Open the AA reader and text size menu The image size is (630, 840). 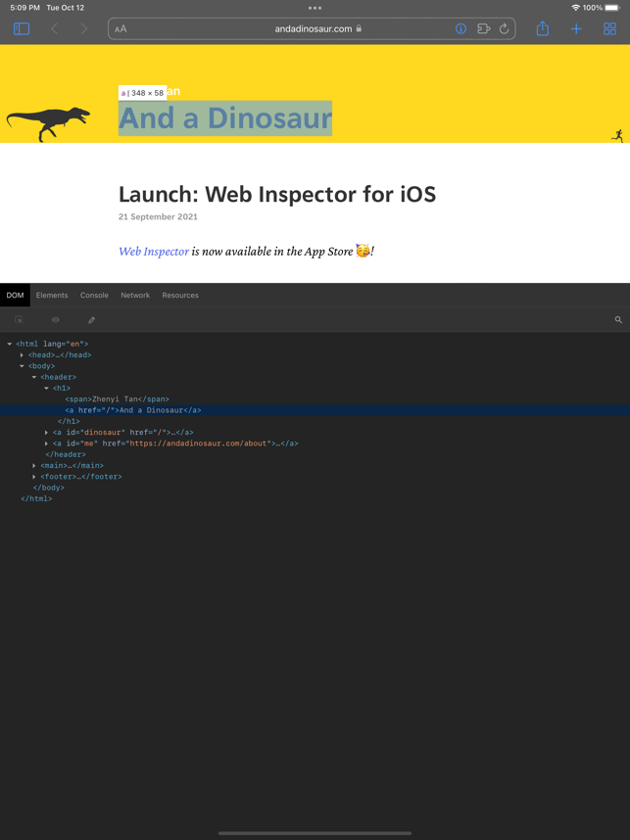[x=121, y=29]
